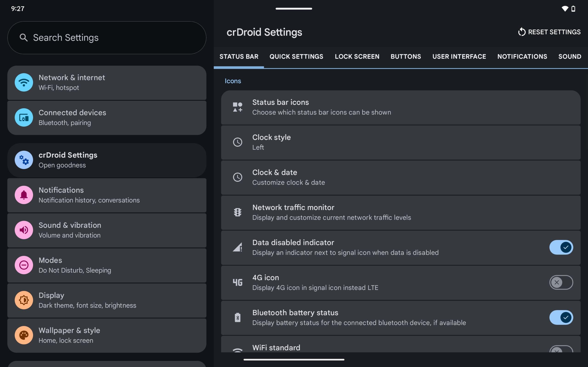Image resolution: width=588 pixels, height=367 pixels.
Task: Click the Wallpaper & style palette icon
Action: pos(24,335)
